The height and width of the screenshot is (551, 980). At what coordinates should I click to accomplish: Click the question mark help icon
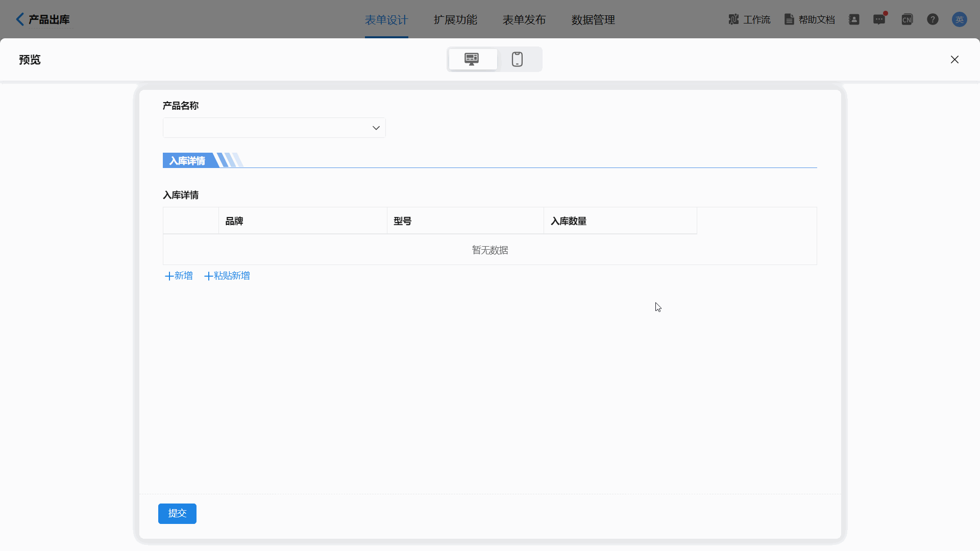click(x=933, y=19)
